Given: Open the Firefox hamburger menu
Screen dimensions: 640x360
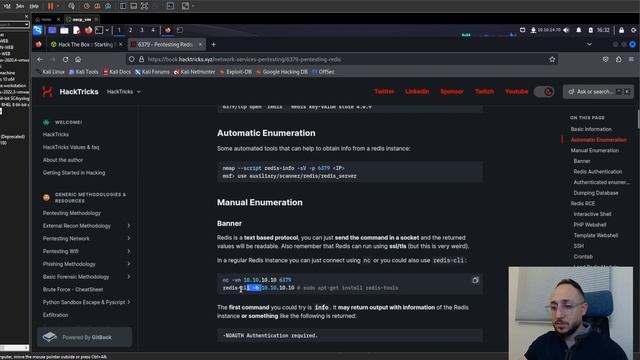Looking at the screenshot, I should point(631,59).
